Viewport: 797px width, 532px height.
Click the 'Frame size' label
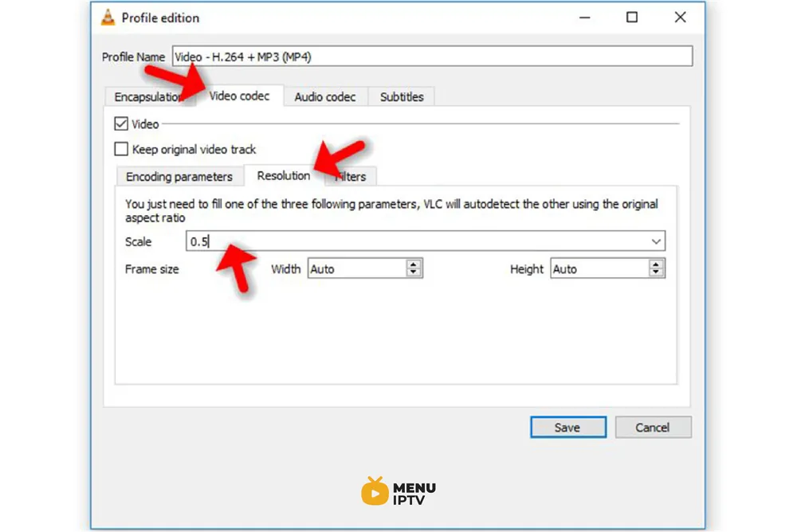point(152,269)
